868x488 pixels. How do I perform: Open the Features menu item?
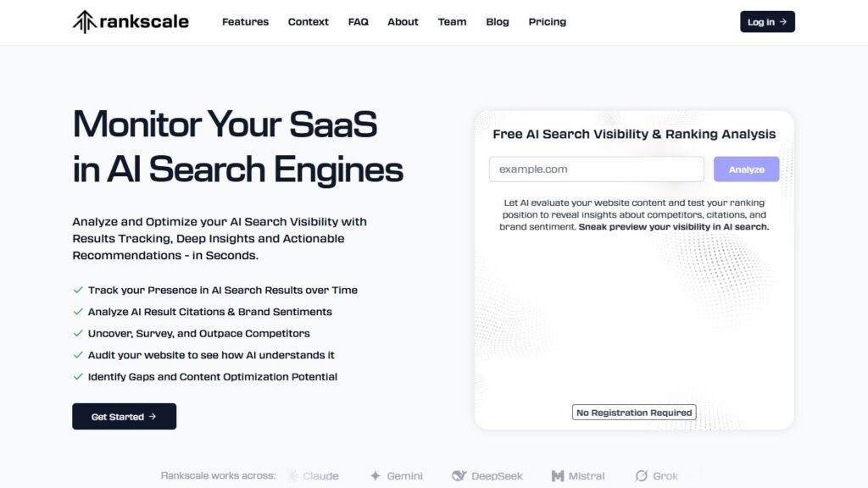pos(245,22)
